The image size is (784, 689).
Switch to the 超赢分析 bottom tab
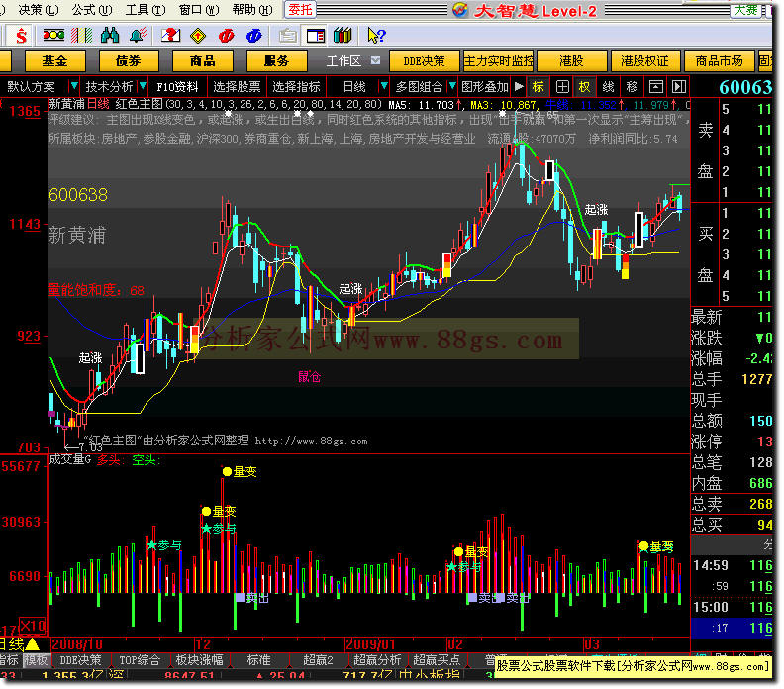coord(377,660)
